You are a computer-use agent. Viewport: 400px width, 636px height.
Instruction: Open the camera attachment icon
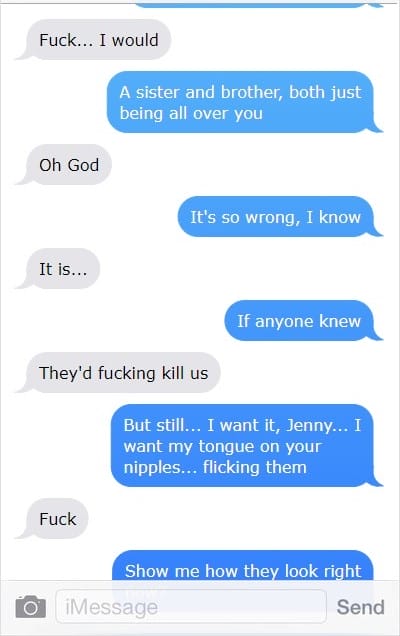tap(30, 607)
